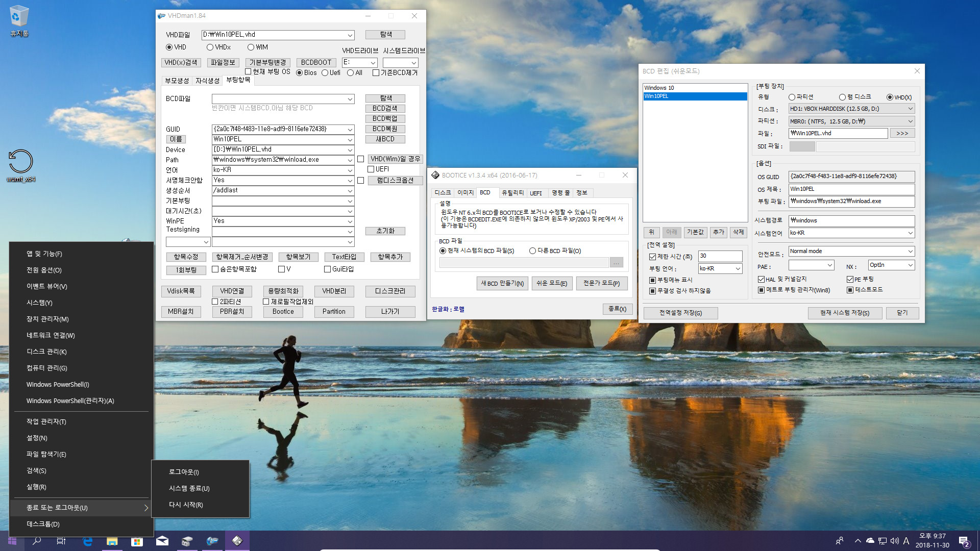Click '현재 시스템 저장(S)' in BCD editor
This screenshot has width=980, height=551.
(844, 313)
